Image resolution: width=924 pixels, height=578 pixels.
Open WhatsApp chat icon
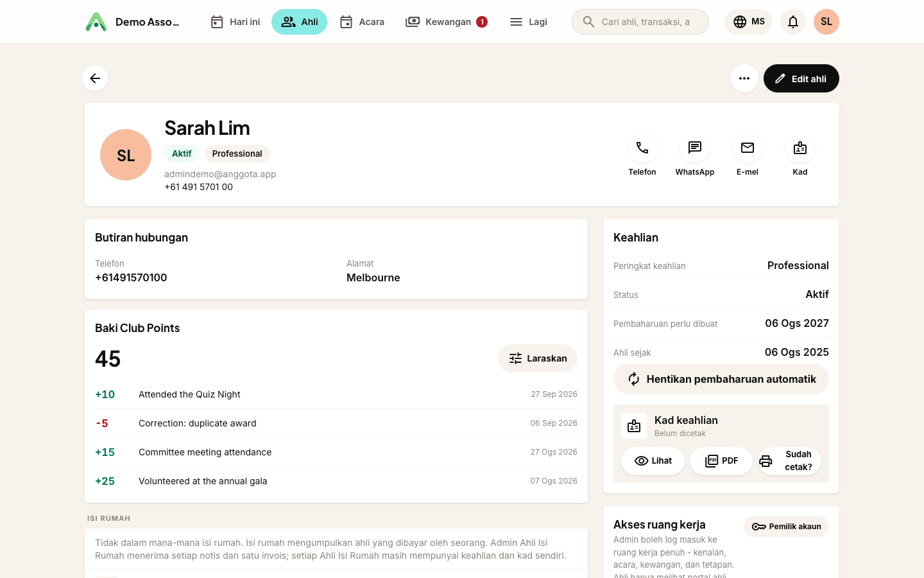pyautogui.click(x=695, y=148)
